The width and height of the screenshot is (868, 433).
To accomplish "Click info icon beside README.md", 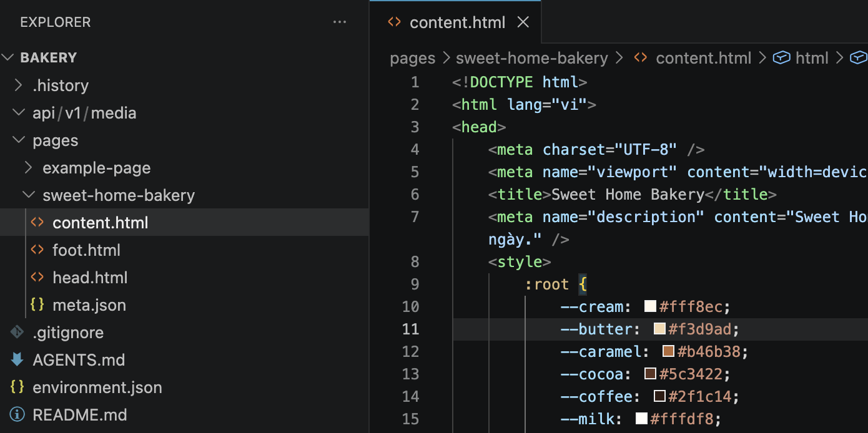I will tap(17, 414).
